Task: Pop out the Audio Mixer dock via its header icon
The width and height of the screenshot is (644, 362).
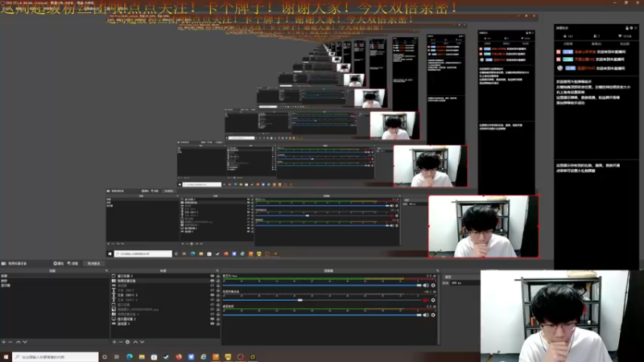Action: (437, 271)
